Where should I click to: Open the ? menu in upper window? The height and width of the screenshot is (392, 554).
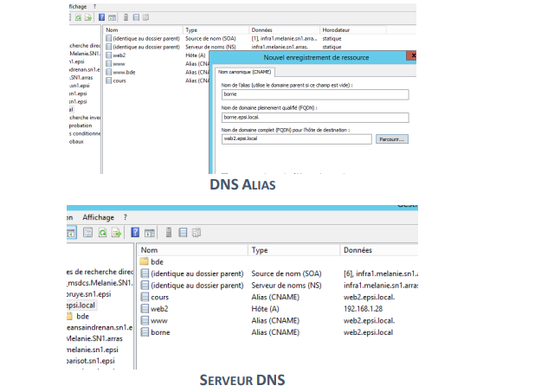(x=94, y=6)
